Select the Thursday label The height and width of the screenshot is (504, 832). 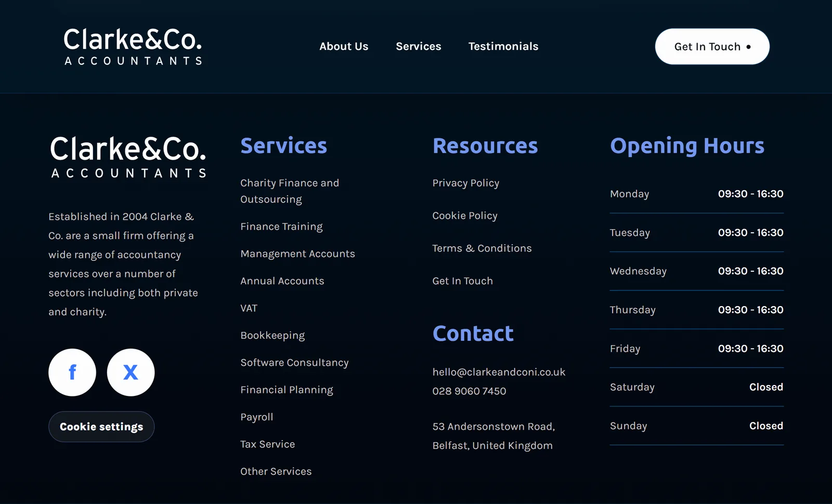click(x=632, y=310)
